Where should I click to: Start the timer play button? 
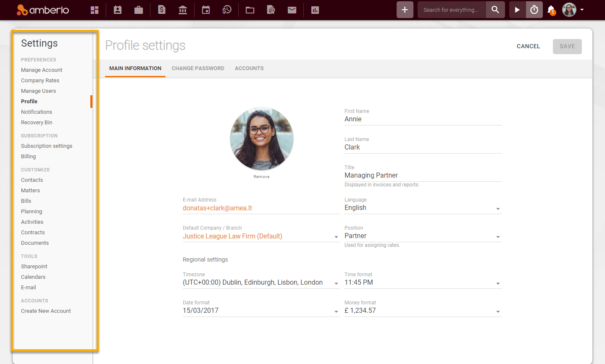[518, 10]
